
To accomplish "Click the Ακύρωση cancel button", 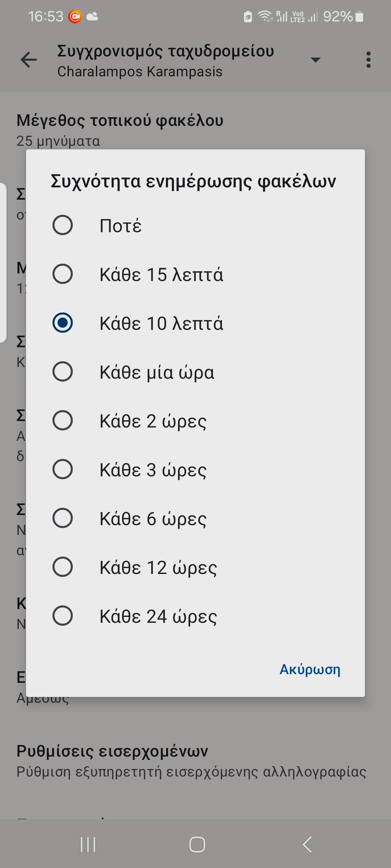I will 310,669.
